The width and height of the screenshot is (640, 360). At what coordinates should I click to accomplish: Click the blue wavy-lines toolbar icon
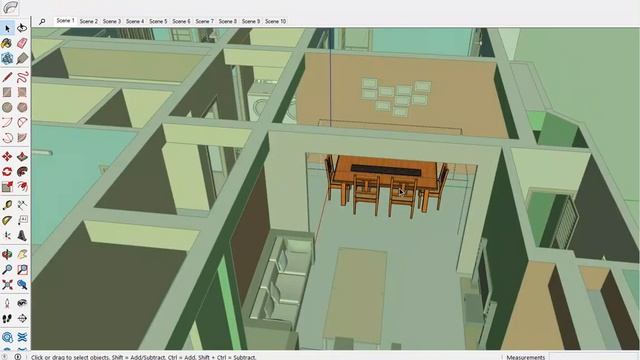click(22, 338)
